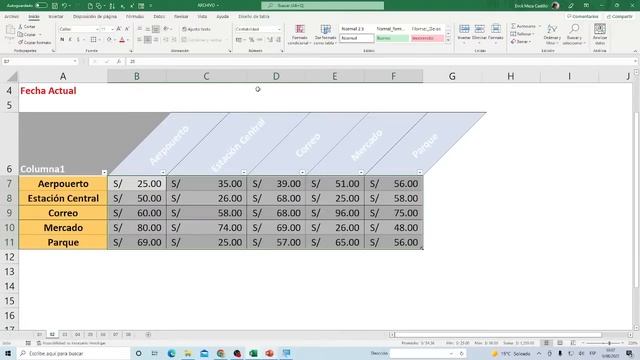The width and height of the screenshot is (640, 360).
Task: Open the Columna1 filter dropdown
Action: point(104,172)
